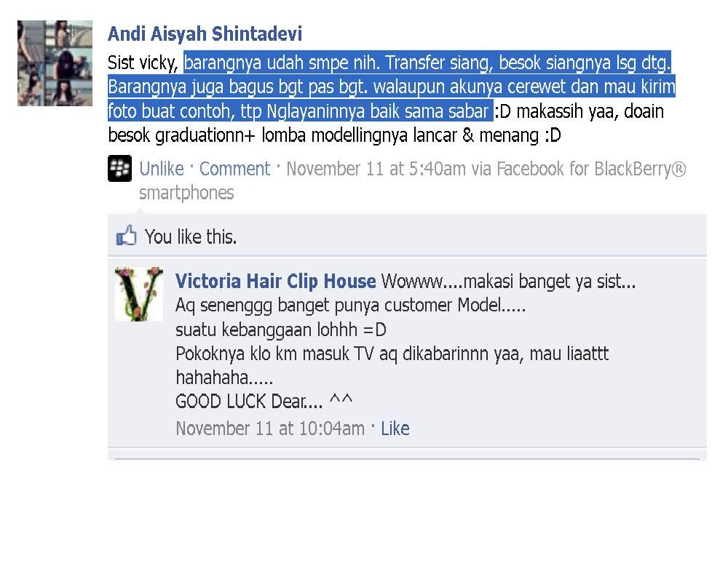
Task: Click the 'You like this.' text
Action: [191, 236]
